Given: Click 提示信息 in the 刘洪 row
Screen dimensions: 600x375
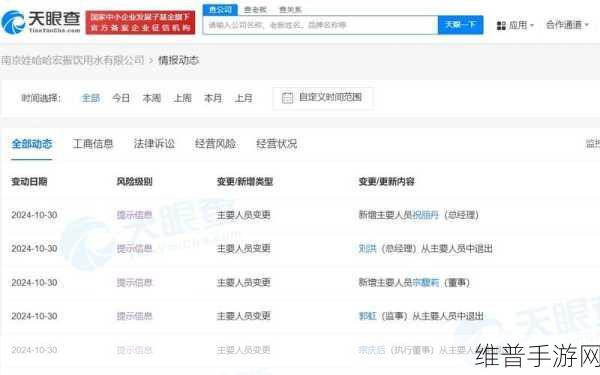Looking at the screenshot, I should click(134, 249).
